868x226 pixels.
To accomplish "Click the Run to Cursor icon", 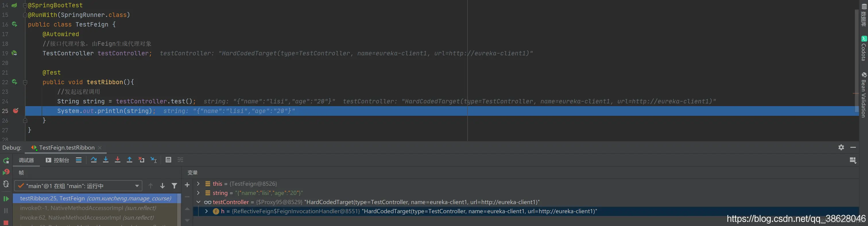I will click(154, 160).
